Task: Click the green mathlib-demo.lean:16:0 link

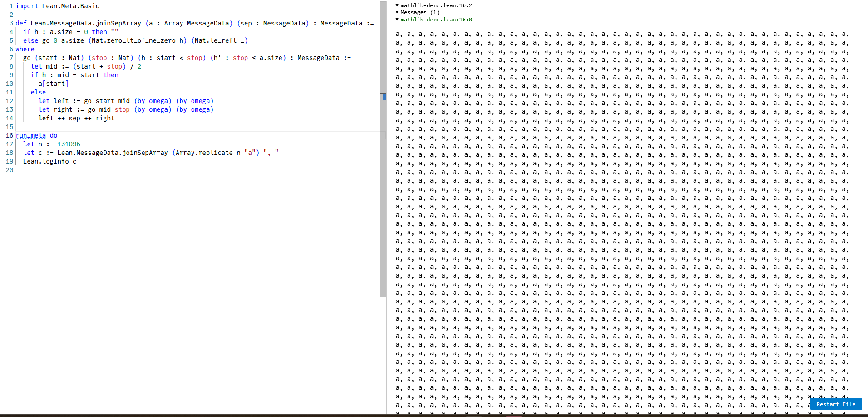Action: (436, 20)
